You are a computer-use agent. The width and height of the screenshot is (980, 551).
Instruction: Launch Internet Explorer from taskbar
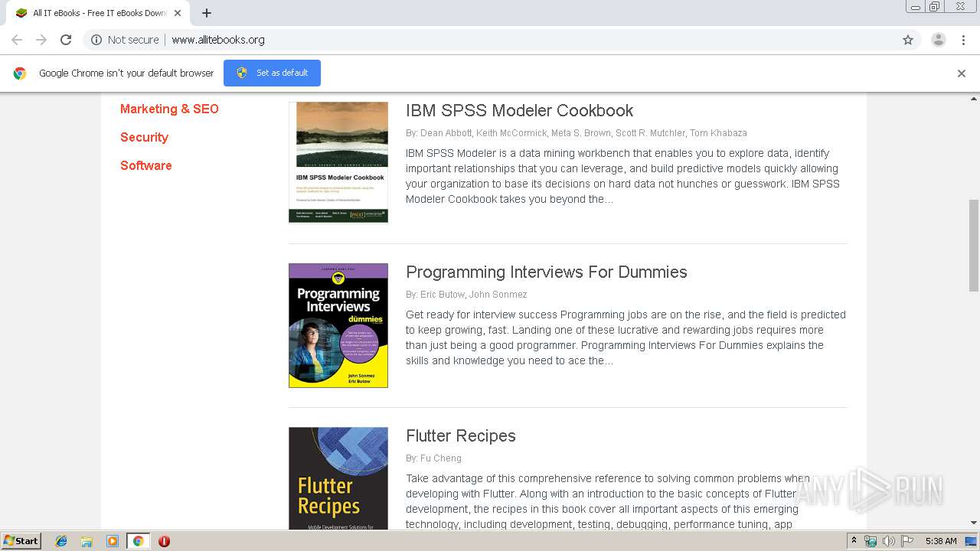61,541
